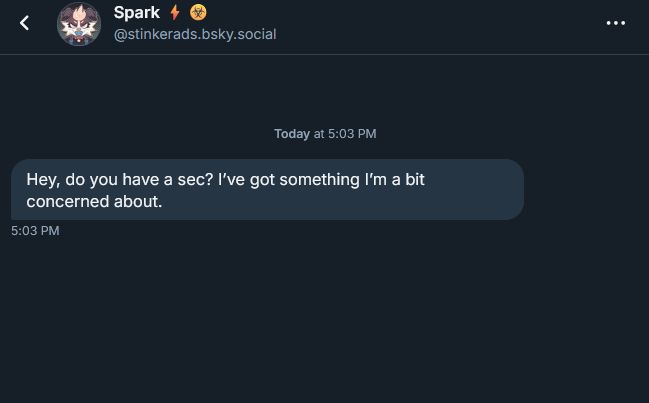The image size is (649, 403).
Task: Show the conversation menu via the three dots
Action: click(x=615, y=23)
